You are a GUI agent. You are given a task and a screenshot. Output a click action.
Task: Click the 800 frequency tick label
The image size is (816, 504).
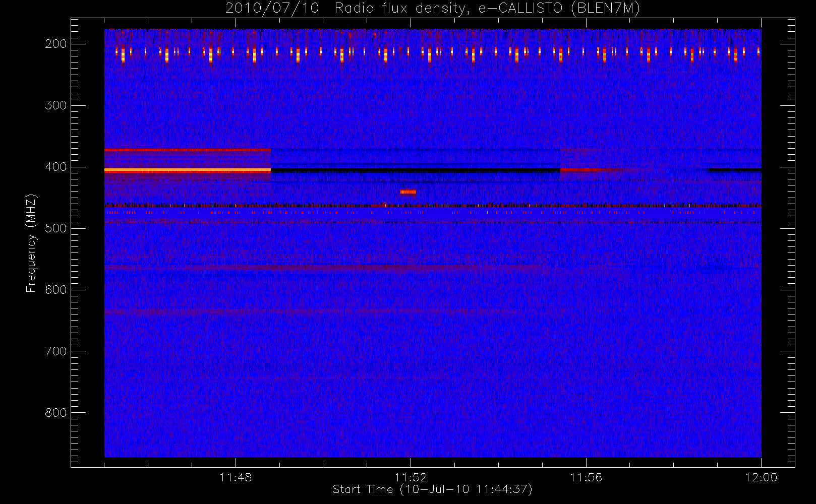point(55,413)
